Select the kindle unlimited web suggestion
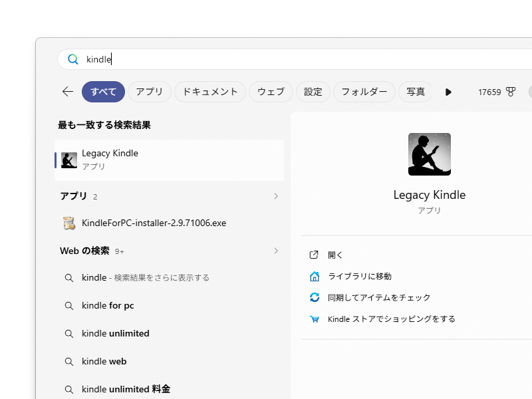Viewport: 532px width, 399px height. (170, 333)
